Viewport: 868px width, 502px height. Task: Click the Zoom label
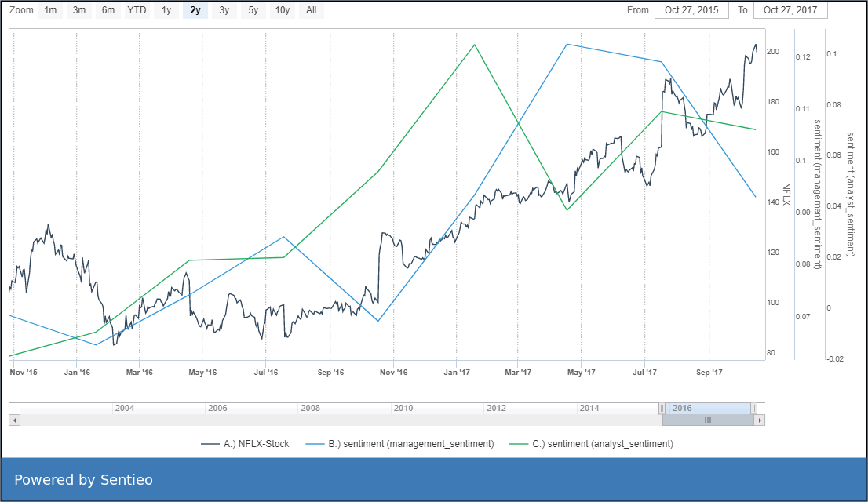(x=22, y=10)
